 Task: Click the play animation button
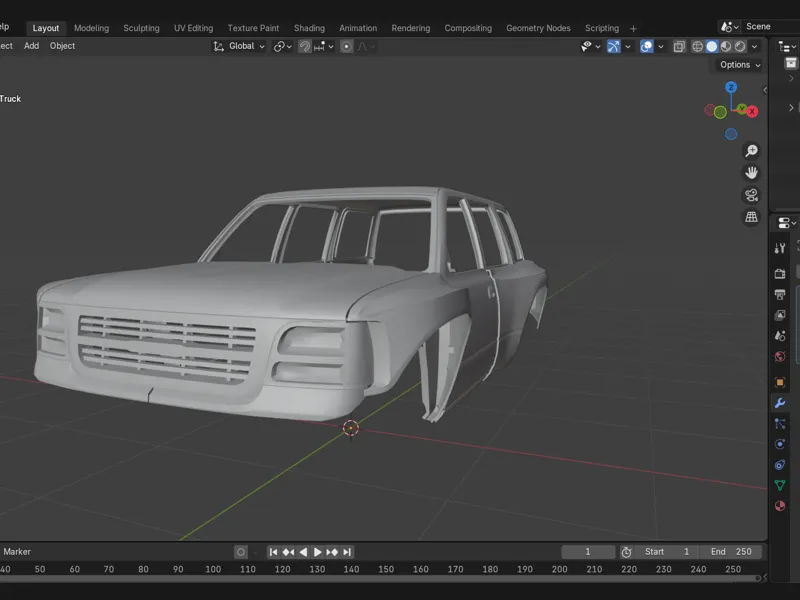[x=317, y=552]
